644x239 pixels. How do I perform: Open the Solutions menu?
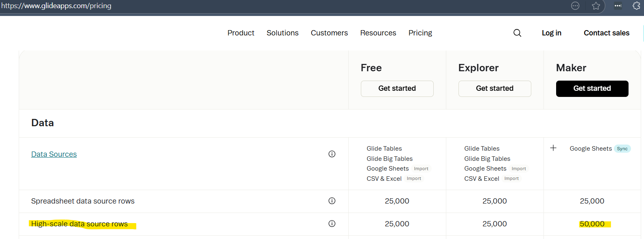(282, 33)
